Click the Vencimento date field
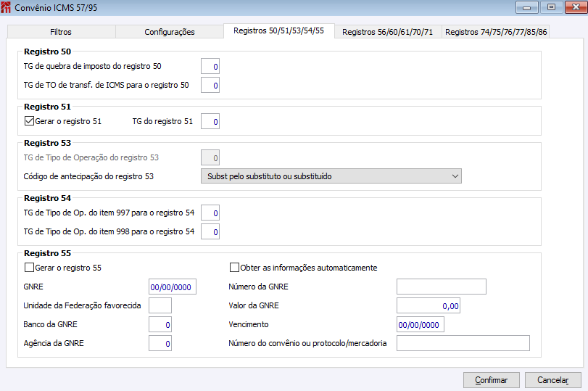 [421, 324]
